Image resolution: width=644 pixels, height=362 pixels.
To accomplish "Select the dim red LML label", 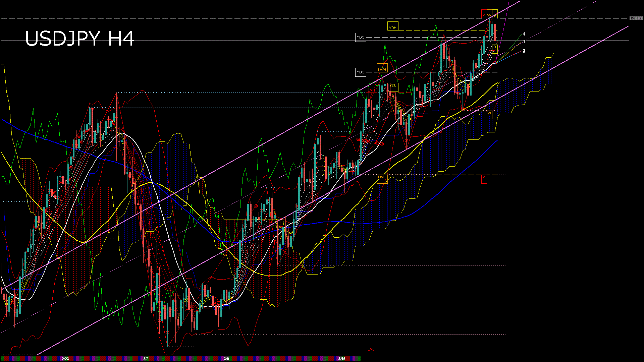I will 371,350.
